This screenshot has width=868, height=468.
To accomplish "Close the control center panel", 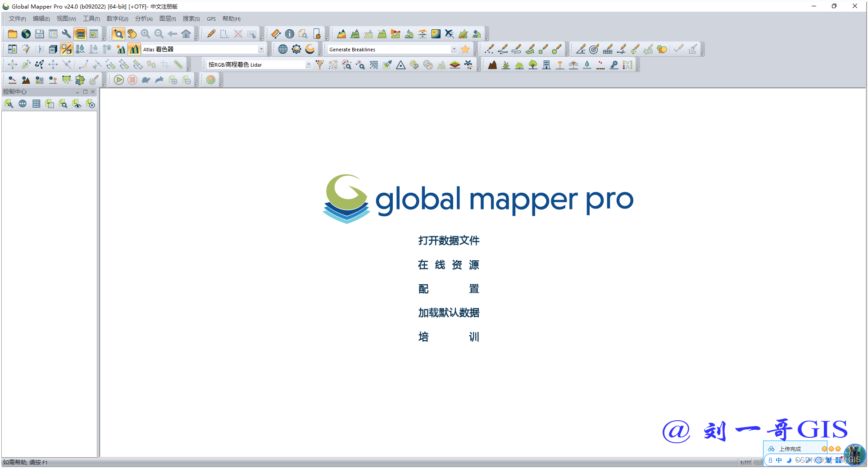I will [x=93, y=92].
